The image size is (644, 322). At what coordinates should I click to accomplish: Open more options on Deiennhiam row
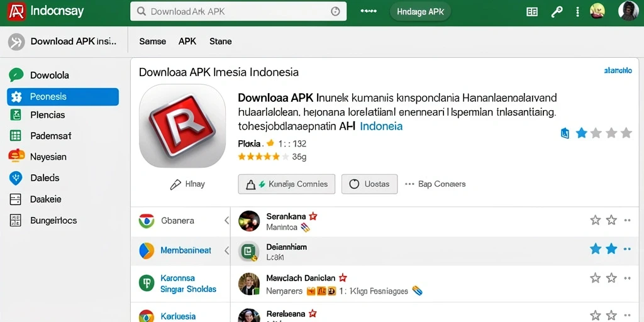(627, 249)
